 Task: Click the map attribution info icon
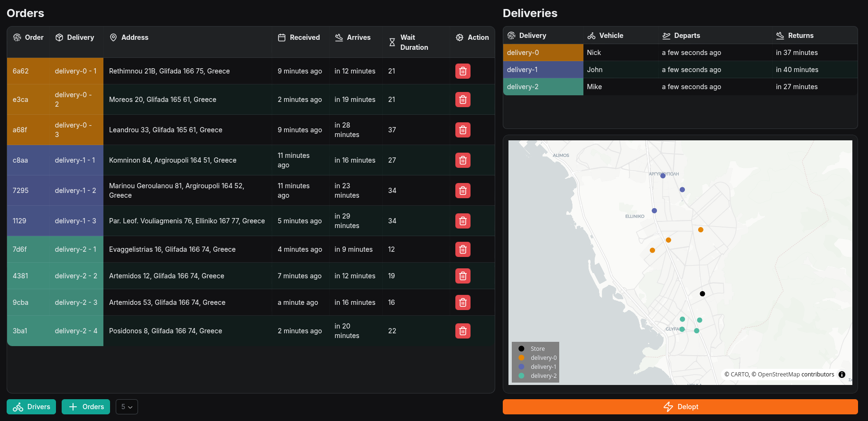[842, 375]
